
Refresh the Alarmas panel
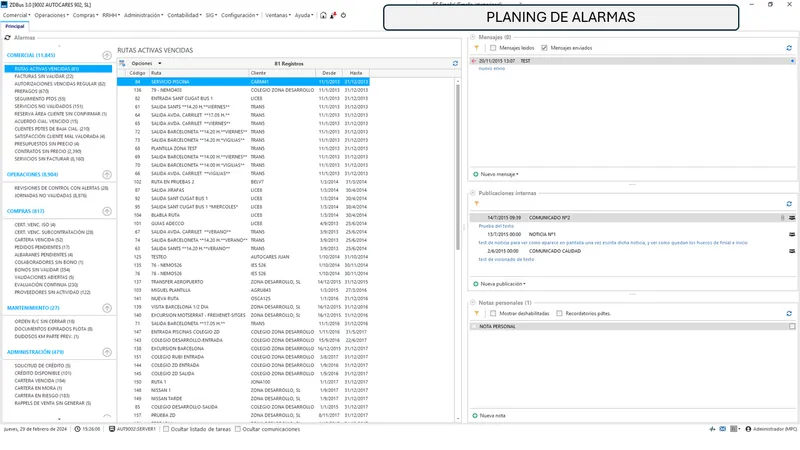pyautogui.click(x=8, y=38)
